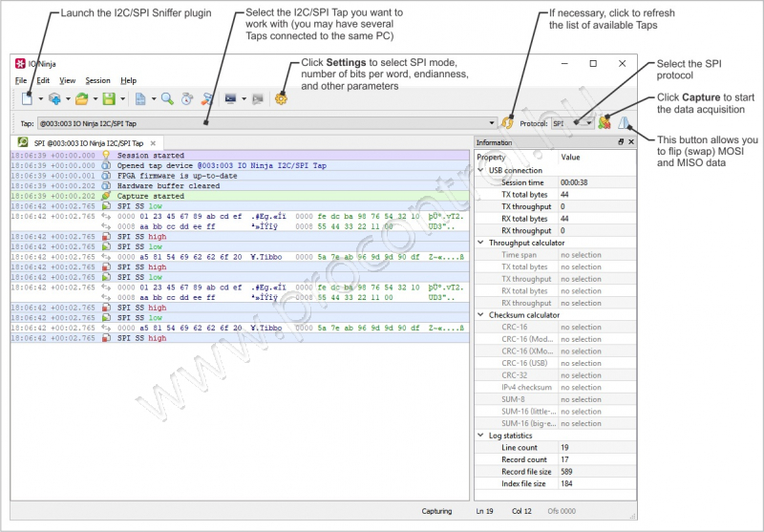This screenshot has height=532, width=764.
Task: Open the View menu
Action: click(67, 81)
